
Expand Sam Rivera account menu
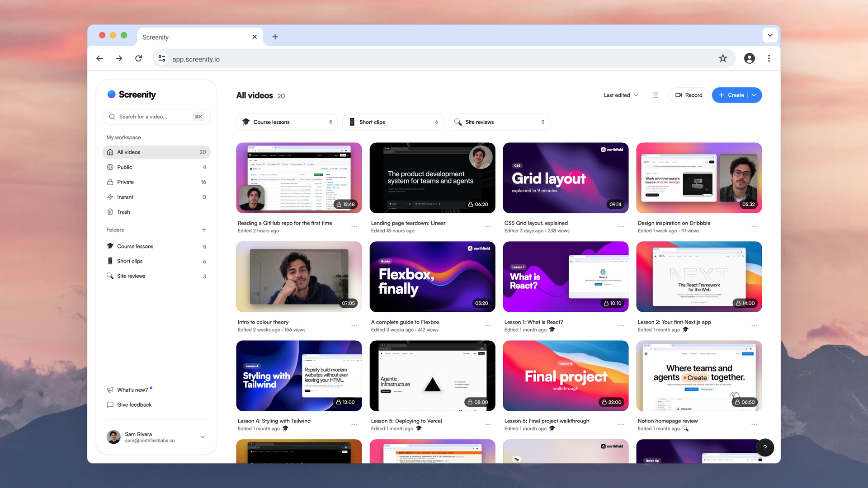[203, 437]
